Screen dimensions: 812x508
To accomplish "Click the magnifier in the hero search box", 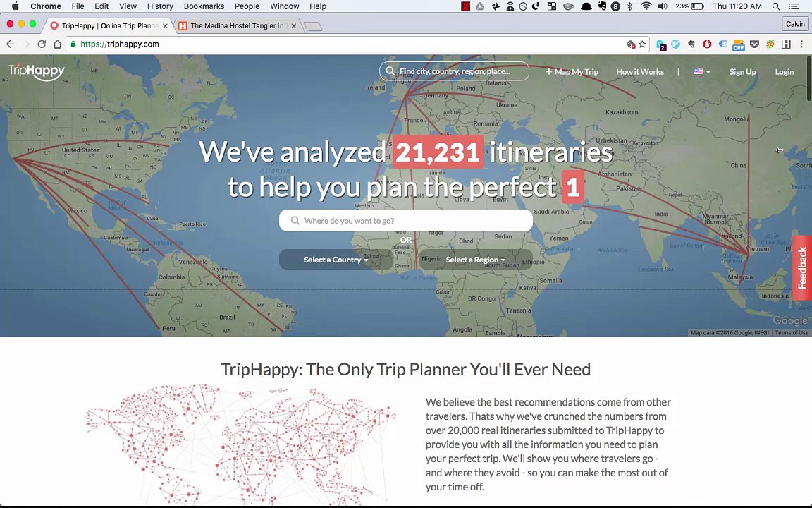I will (295, 221).
